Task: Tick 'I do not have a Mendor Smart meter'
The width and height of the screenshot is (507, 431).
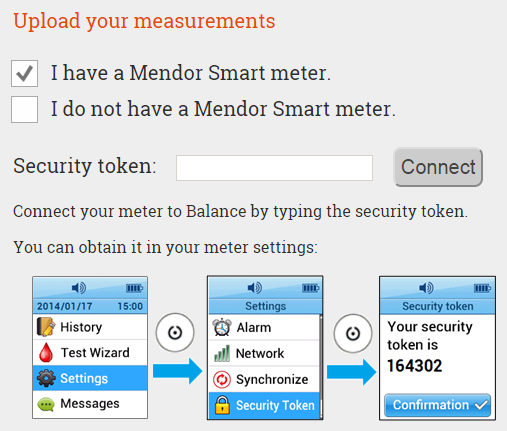Action: pos(24,109)
